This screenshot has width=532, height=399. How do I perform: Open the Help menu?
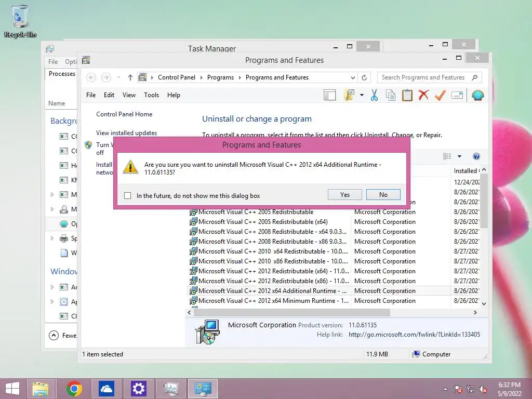tap(174, 95)
